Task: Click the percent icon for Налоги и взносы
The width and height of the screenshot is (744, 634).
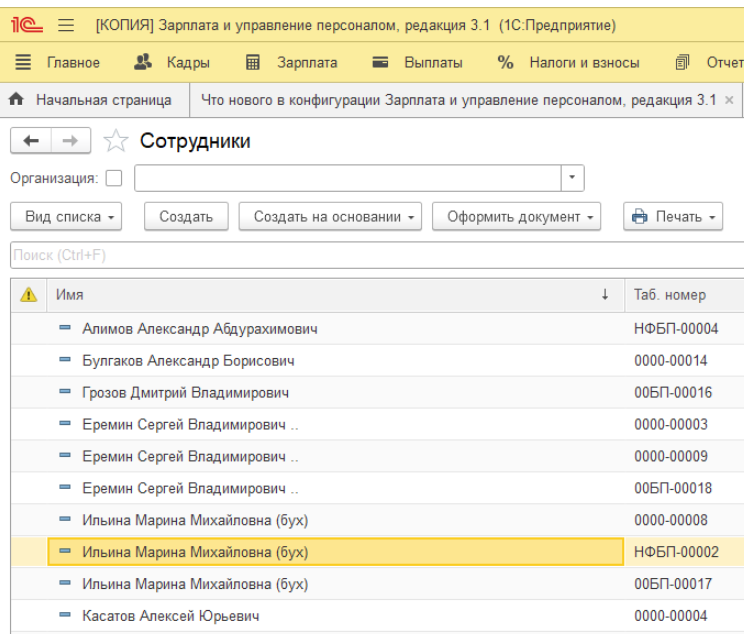Action: tap(505, 62)
